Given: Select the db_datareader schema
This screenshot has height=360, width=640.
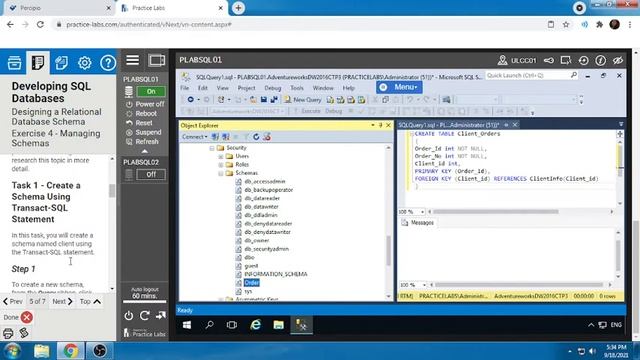Looking at the screenshot, I should (262, 198).
